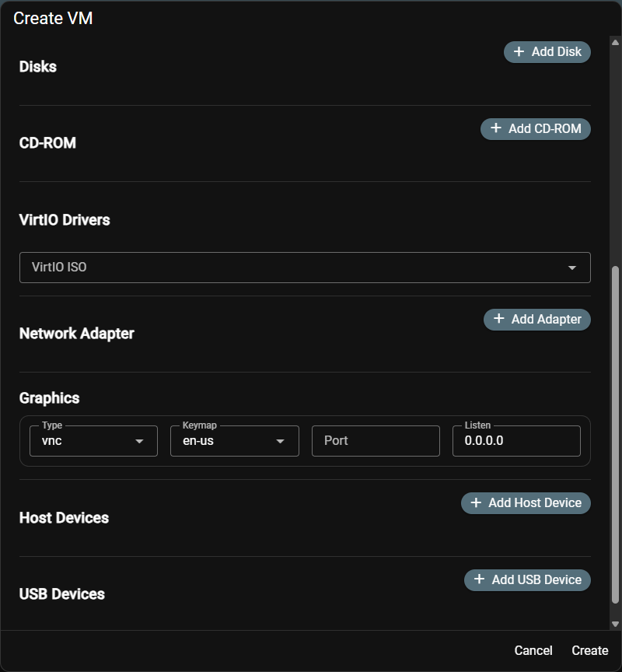Click the plus icon on Add Adapter
Screen dimensions: 622x672
(x=500, y=319)
